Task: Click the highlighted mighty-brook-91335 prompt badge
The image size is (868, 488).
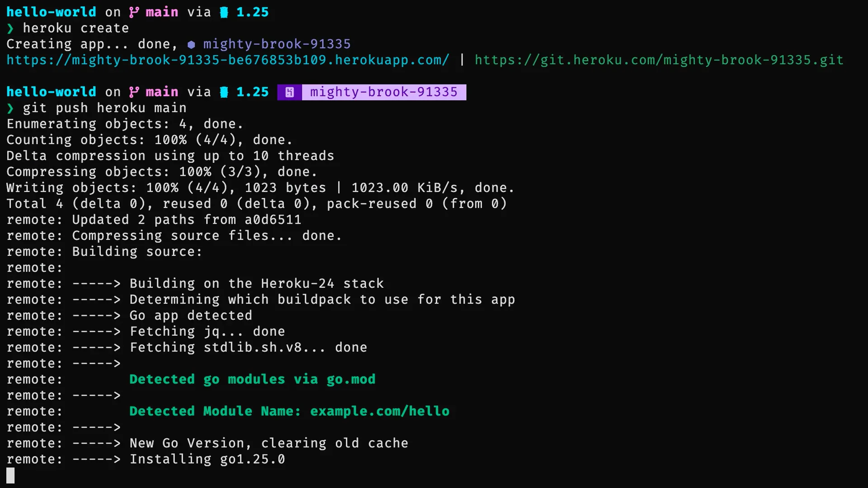Action: coord(383,92)
